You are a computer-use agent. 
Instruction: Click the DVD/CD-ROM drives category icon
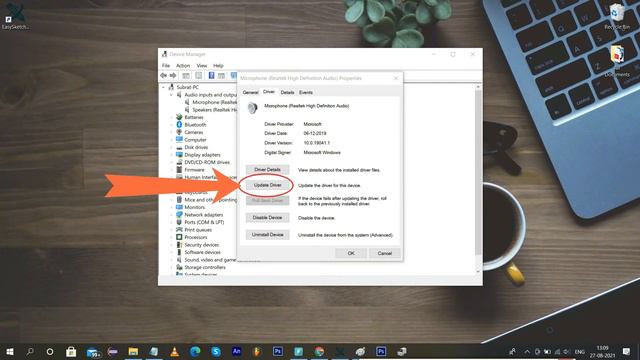pyautogui.click(x=179, y=162)
